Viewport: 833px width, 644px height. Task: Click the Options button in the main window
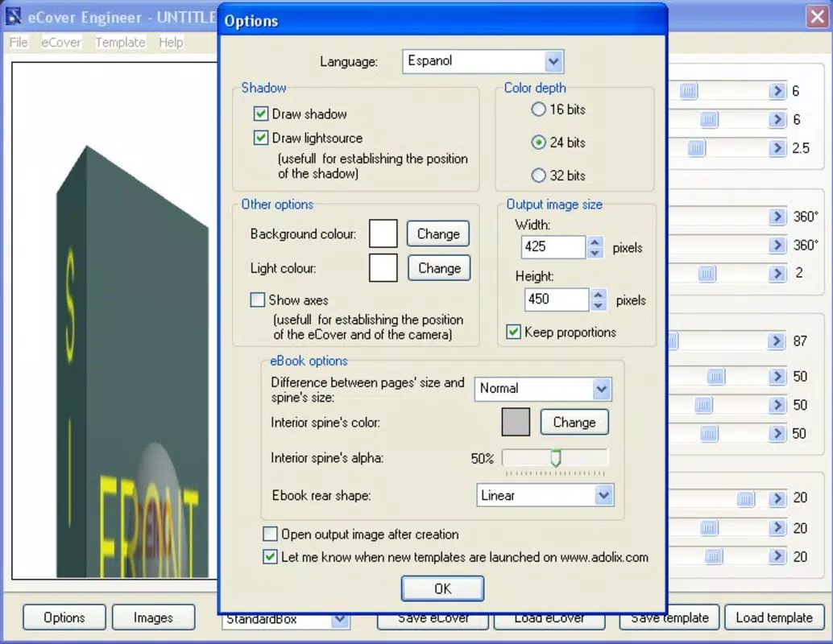point(64,617)
